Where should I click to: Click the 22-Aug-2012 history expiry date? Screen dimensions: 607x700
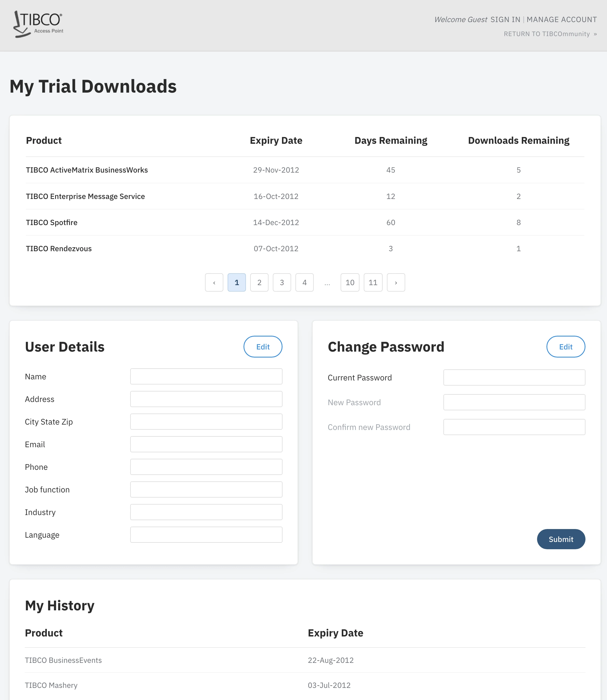[331, 660]
